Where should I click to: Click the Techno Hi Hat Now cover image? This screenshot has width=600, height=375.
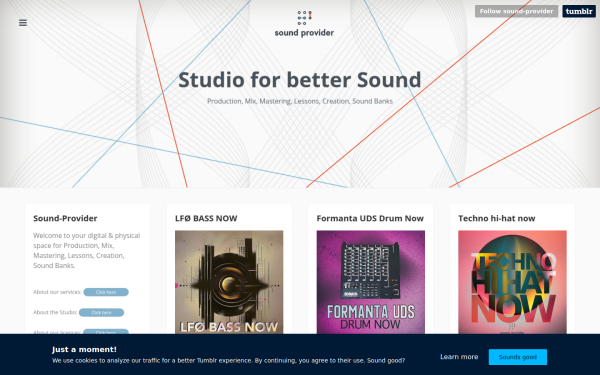click(512, 282)
